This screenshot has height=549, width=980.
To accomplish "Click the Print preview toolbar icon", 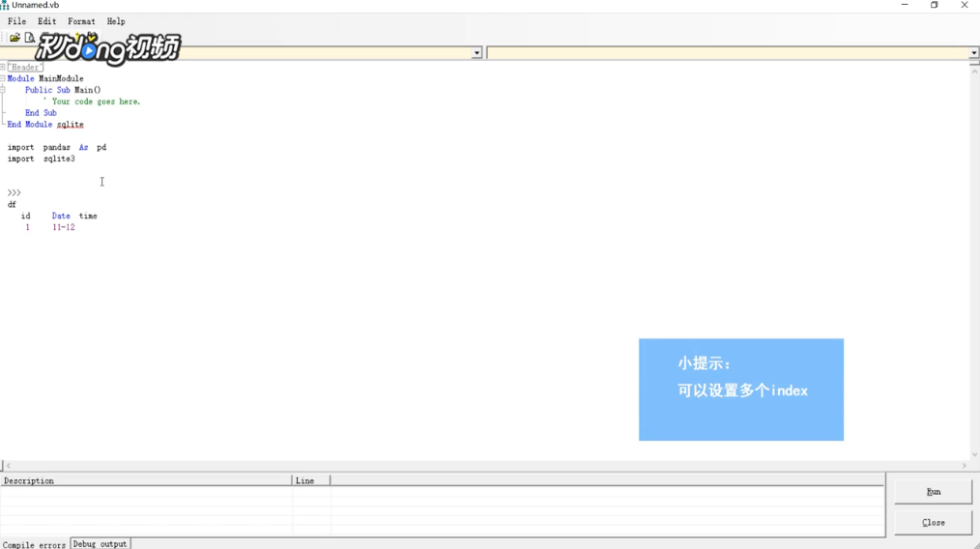I will (x=29, y=38).
